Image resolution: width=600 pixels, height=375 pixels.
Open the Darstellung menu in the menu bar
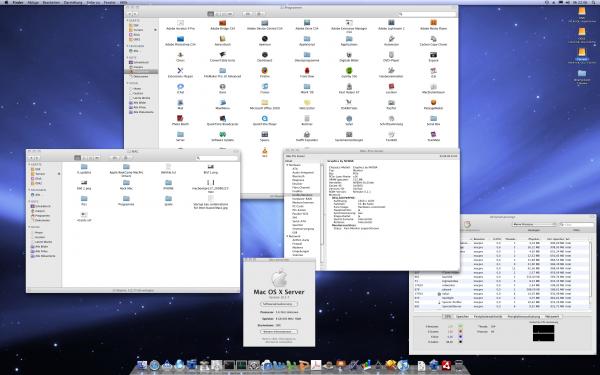click(73, 2)
